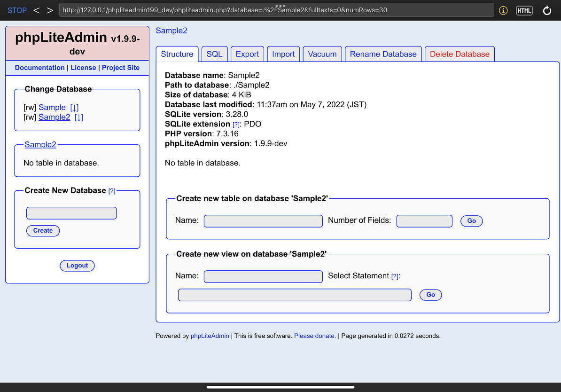Screen dimensions: 561x392
Task: Download Sample2 database via arrow icon
Action: 79,117
